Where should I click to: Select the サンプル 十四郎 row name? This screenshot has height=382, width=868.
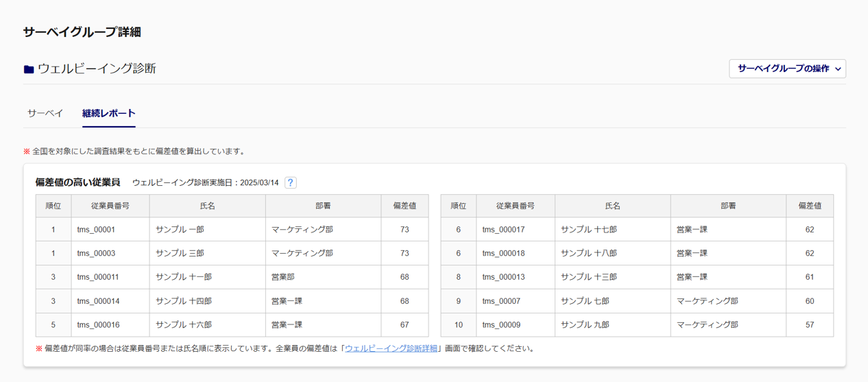point(184,301)
